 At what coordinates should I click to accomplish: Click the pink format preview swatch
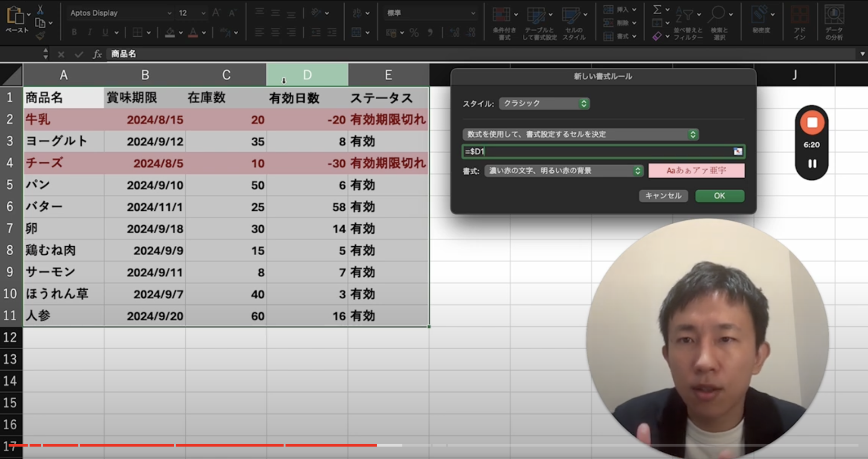tap(696, 171)
